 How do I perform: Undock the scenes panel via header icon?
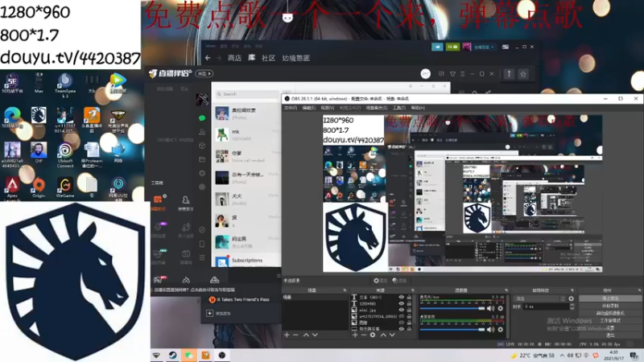click(x=345, y=290)
